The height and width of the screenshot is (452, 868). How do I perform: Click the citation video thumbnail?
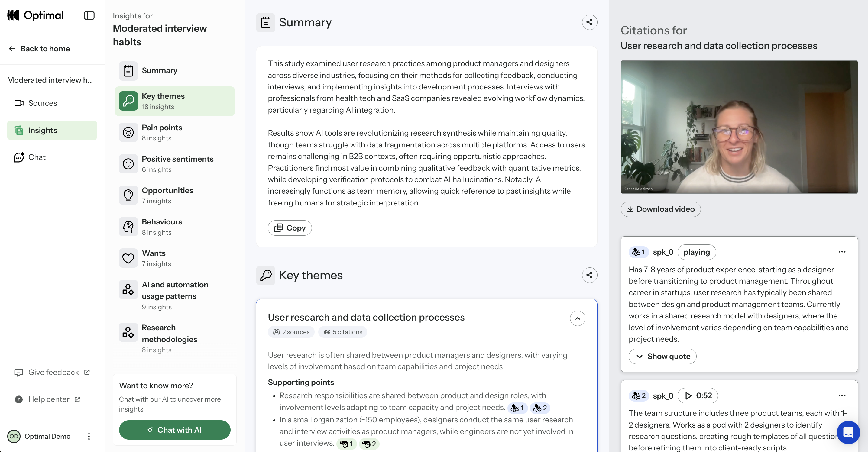point(739,127)
